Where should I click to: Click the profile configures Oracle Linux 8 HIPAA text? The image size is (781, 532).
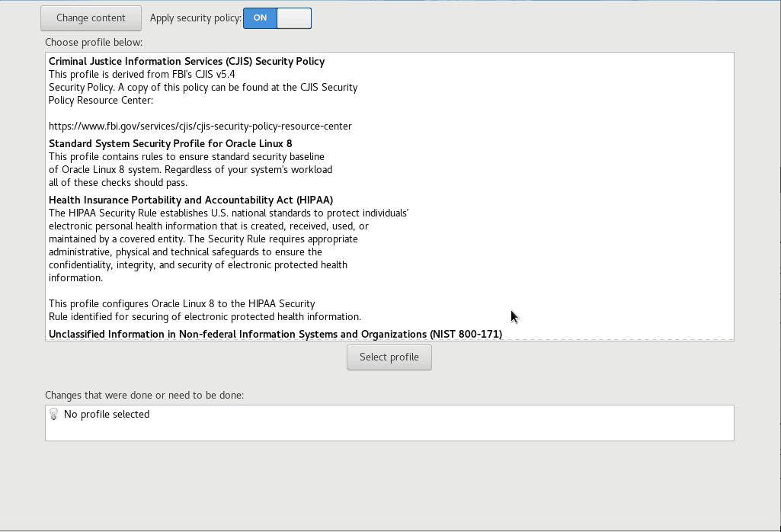pyautogui.click(x=181, y=304)
